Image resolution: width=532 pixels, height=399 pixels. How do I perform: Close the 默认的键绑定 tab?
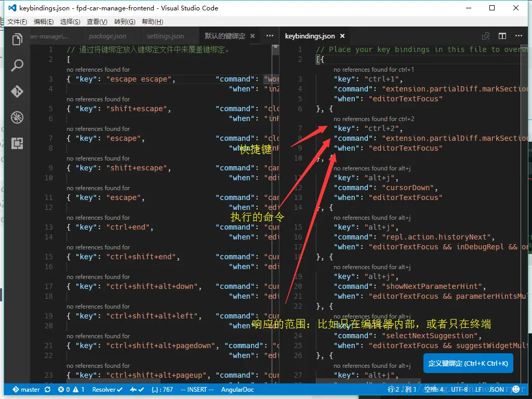252,36
